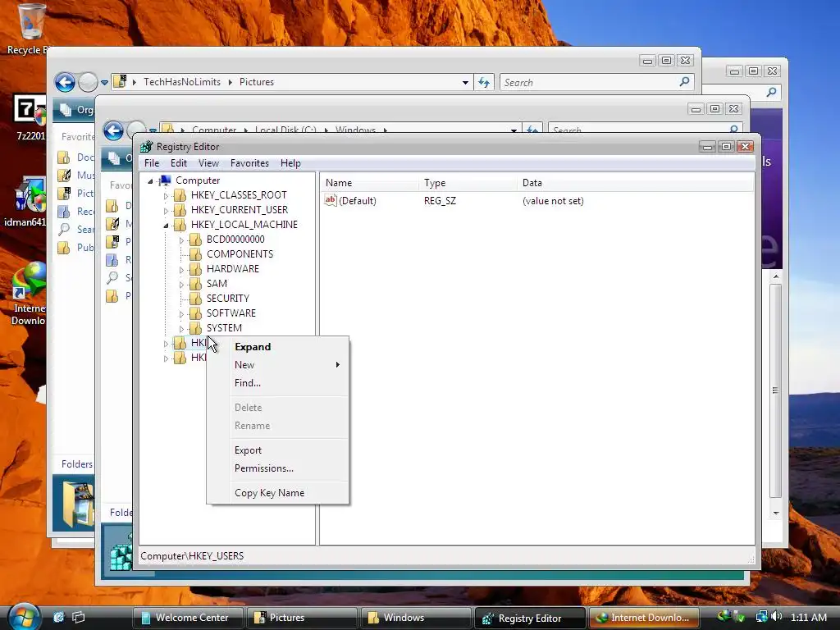840x630 pixels.
Task: Choose Copy Key Name from context menu
Action: point(277,493)
